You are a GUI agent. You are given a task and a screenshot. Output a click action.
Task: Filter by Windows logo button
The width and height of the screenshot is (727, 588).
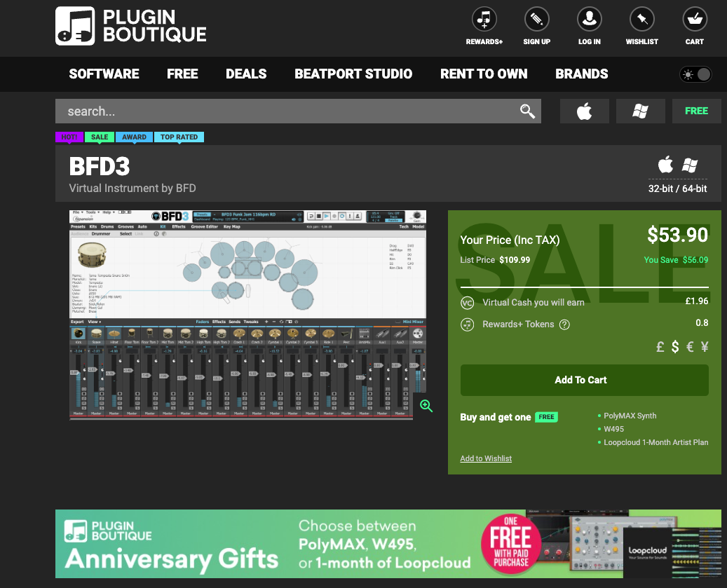(x=640, y=111)
